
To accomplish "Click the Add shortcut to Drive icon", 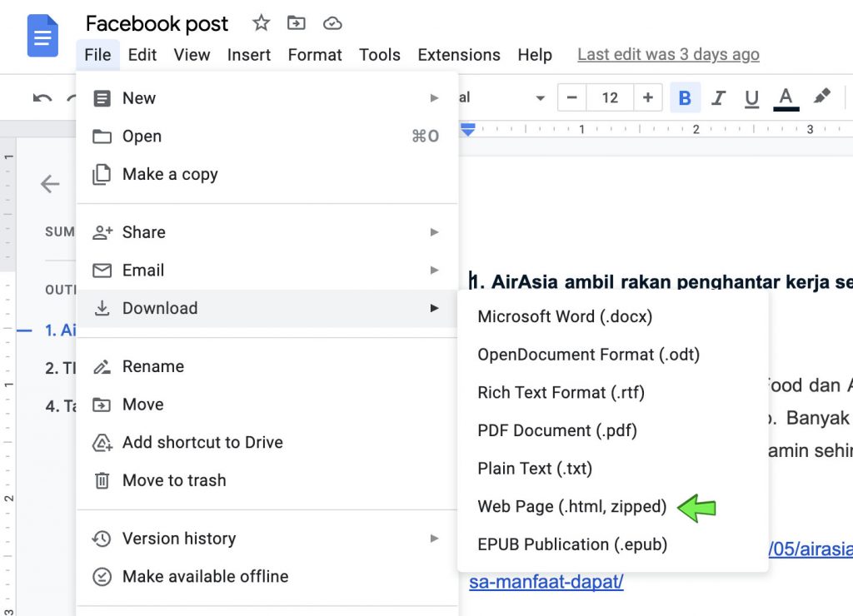I will click(102, 443).
